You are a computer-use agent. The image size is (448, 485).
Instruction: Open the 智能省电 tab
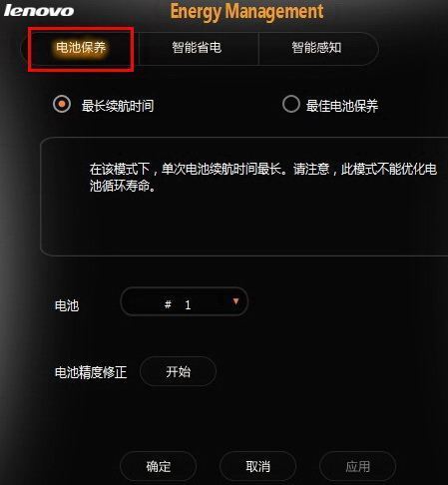pos(197,48)
